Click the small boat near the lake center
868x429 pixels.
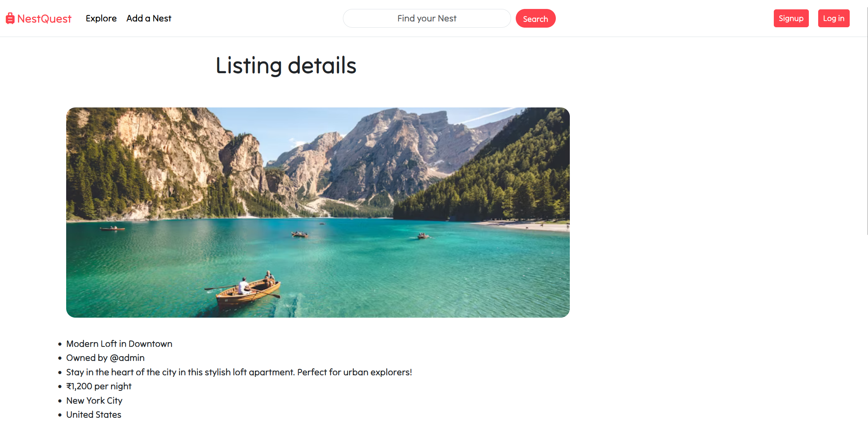pos(300,234)
